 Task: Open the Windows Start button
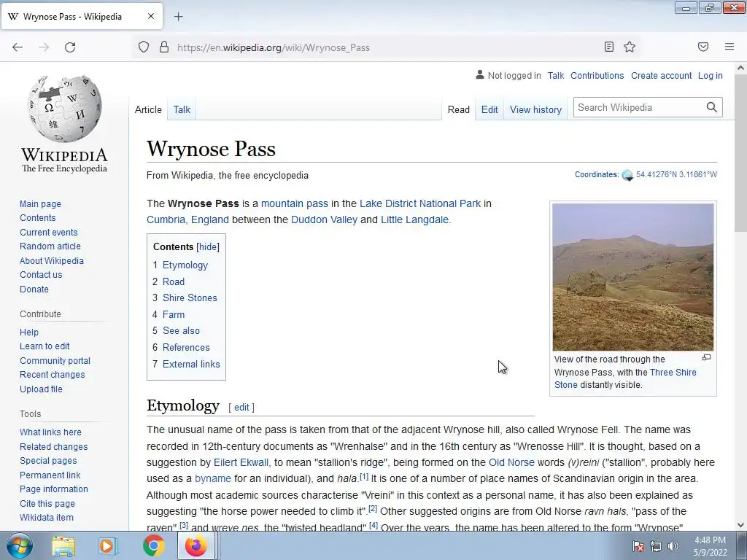18,545
